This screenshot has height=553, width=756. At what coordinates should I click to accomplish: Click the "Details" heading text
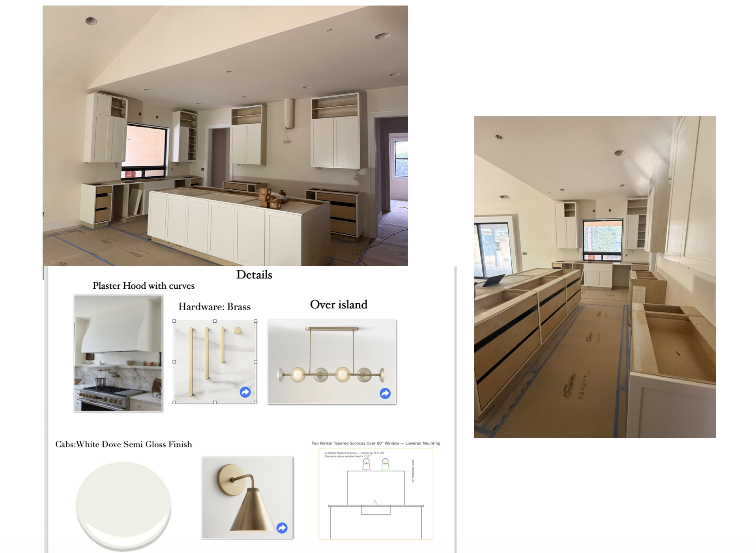coord(254,275)
